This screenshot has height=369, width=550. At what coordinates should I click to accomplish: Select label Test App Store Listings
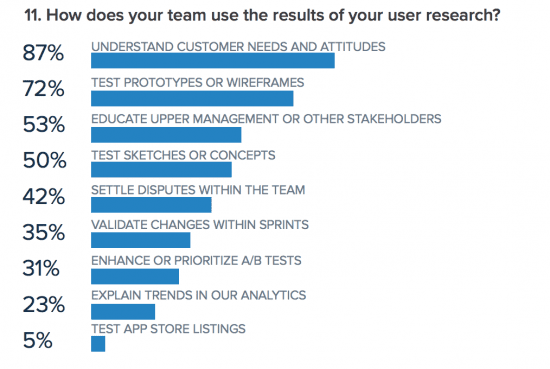point(168,329)
